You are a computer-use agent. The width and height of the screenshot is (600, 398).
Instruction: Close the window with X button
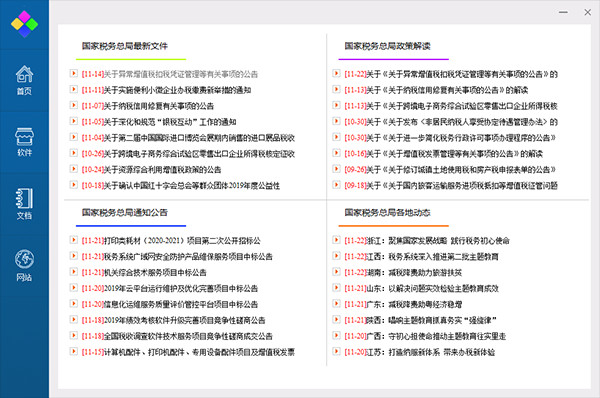click(587, 12)
